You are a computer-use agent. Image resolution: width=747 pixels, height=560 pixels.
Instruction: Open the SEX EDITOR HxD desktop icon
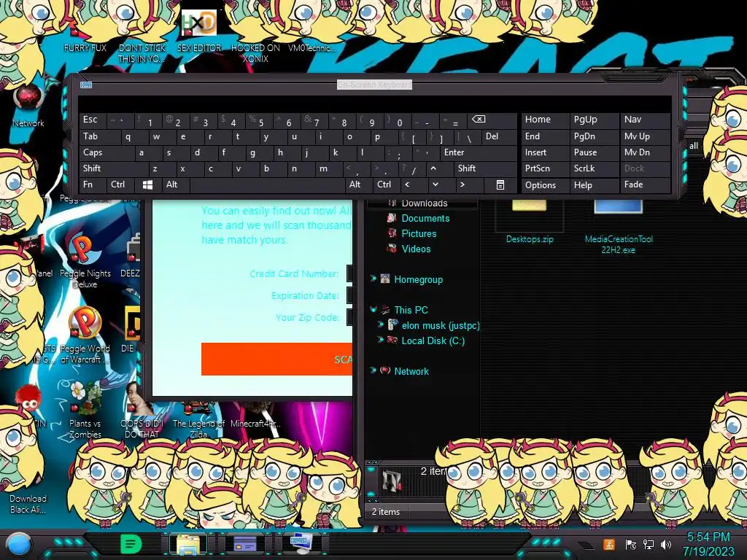click(199, 32)
